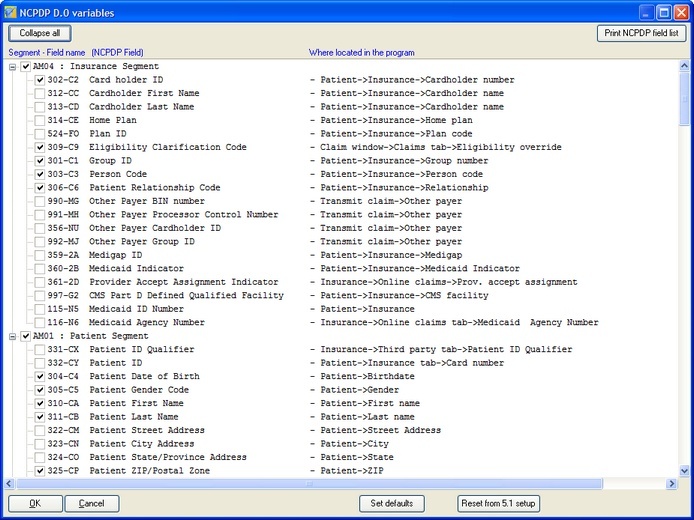This screenshot has height=520, width=694.
Task: Enable 356-NU Other Payer Cardholder ID
Action: (x=40, y=228)
